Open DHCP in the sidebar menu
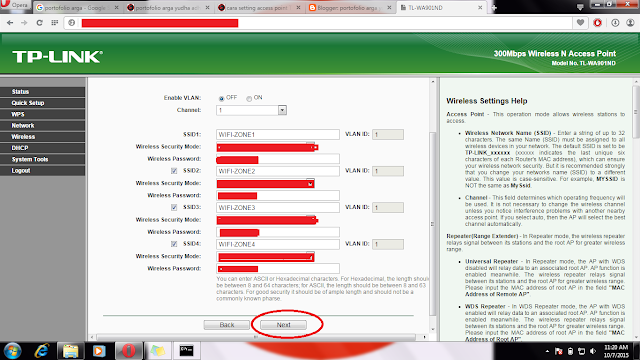Image resolution: width=640 pixels, height=360 pixels. (x=42, y=148)
